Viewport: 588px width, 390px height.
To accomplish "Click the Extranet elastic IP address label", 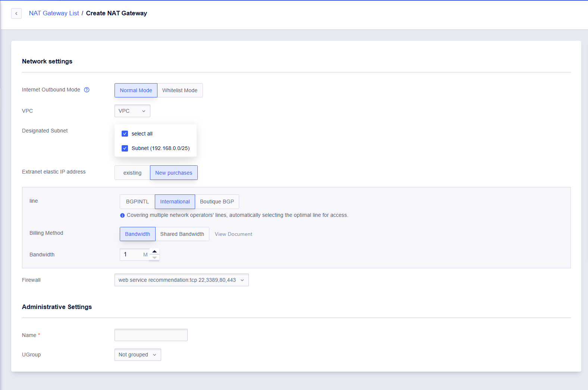I will 54,172.
